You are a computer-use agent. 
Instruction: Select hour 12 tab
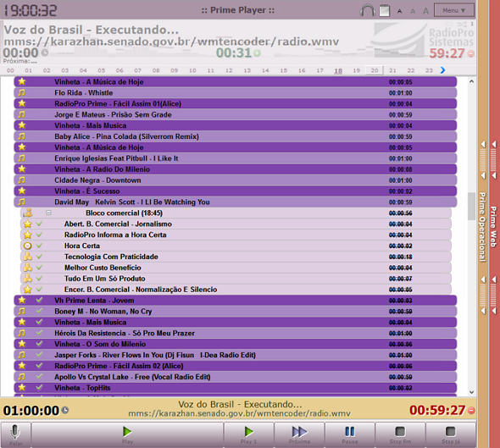(x=229, y=70)
